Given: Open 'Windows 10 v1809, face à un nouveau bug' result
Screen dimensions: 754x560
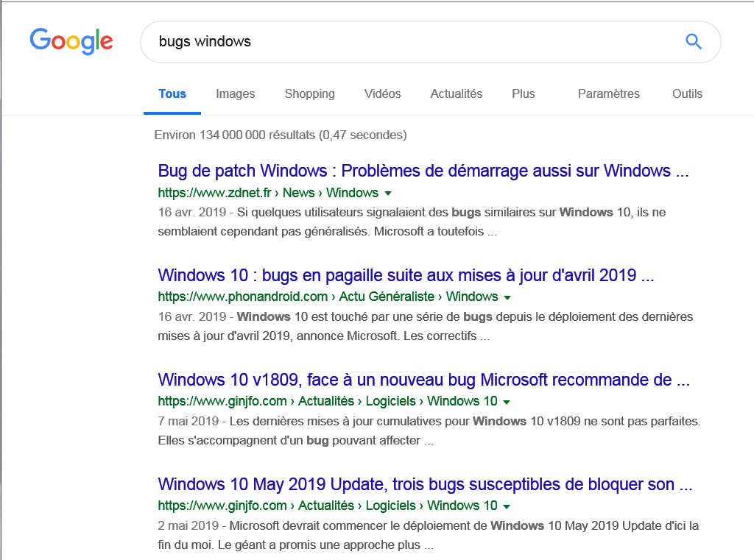Looking at the screenshot, I should tap(423, 380).
